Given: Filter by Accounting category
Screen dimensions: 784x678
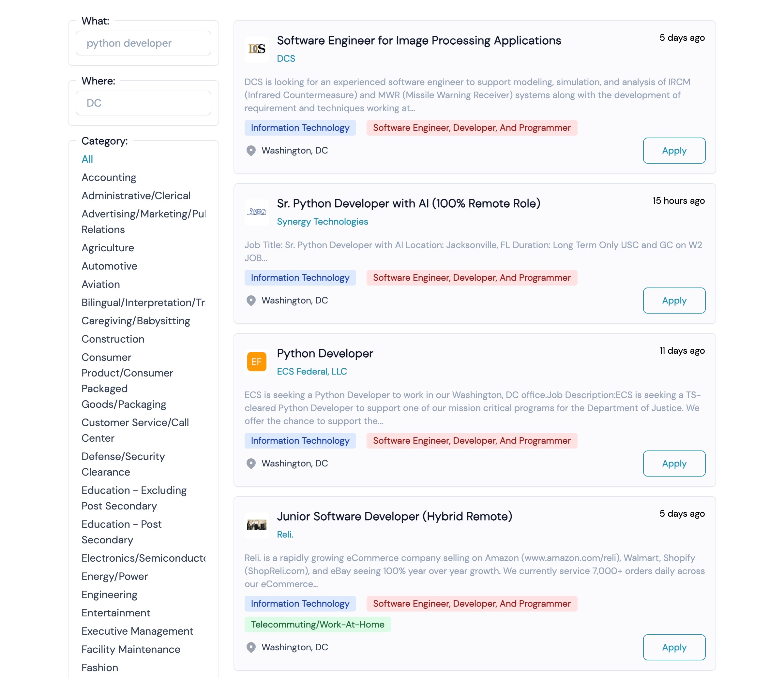Looking at the screenshot, I should click(x=109, y=177).
